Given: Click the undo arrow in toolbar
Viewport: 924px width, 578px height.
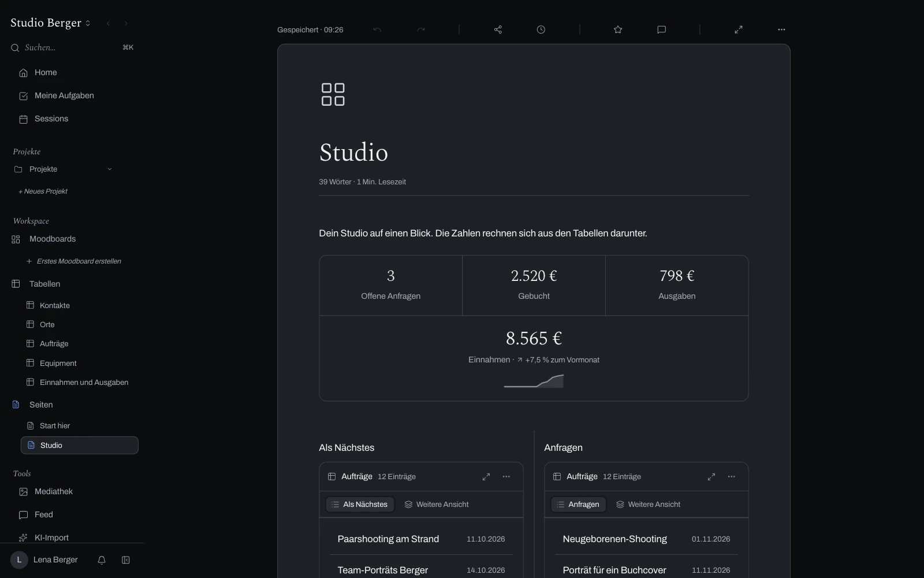Looking at the screenshot, I should click(377, 29).
